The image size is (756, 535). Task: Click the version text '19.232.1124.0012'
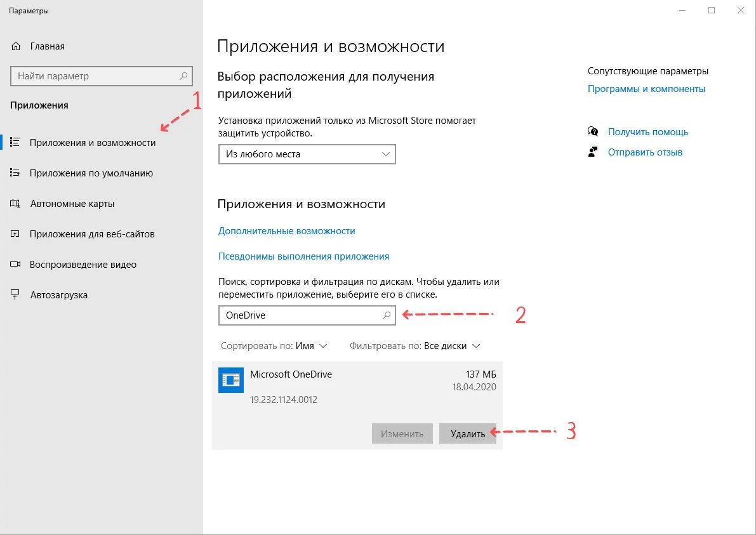click(284, 400)
